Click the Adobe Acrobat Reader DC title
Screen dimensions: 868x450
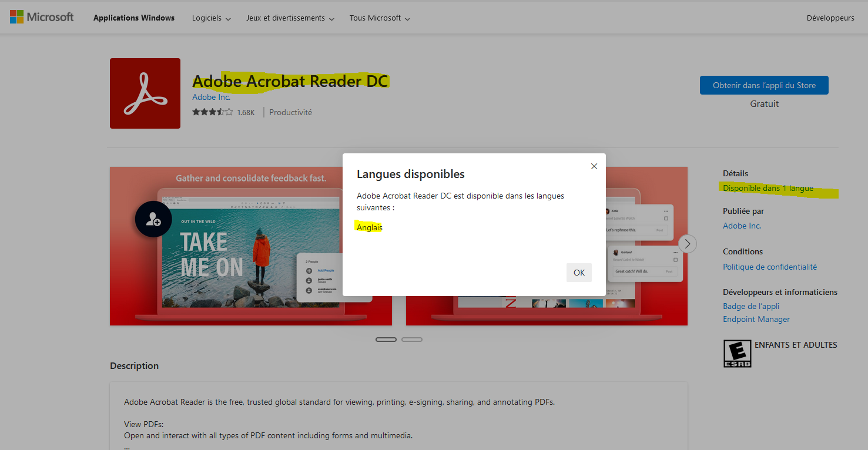[290, 81]
